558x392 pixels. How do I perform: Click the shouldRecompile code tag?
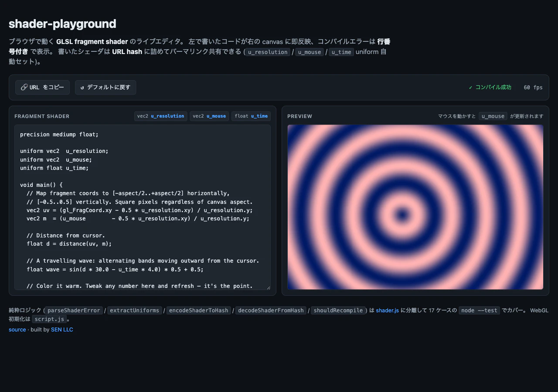[338, 311]
